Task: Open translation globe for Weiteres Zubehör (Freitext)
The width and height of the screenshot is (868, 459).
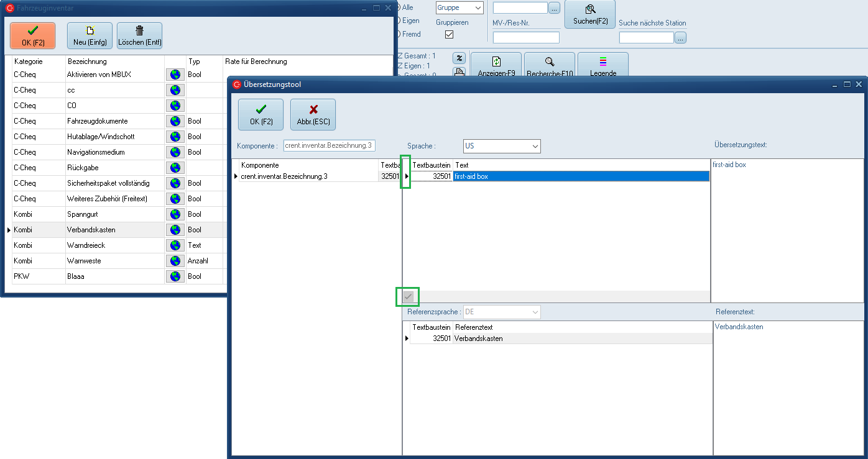Action: 175,199
